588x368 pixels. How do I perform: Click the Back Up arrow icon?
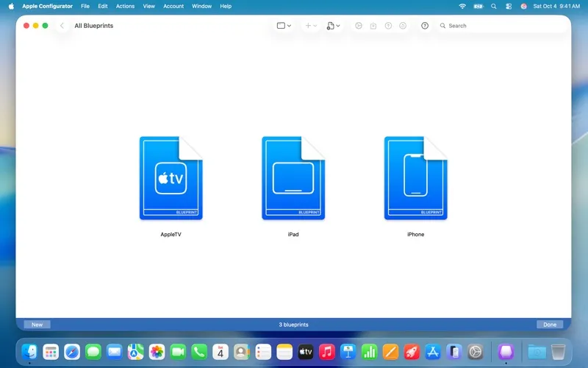[388, 26]
